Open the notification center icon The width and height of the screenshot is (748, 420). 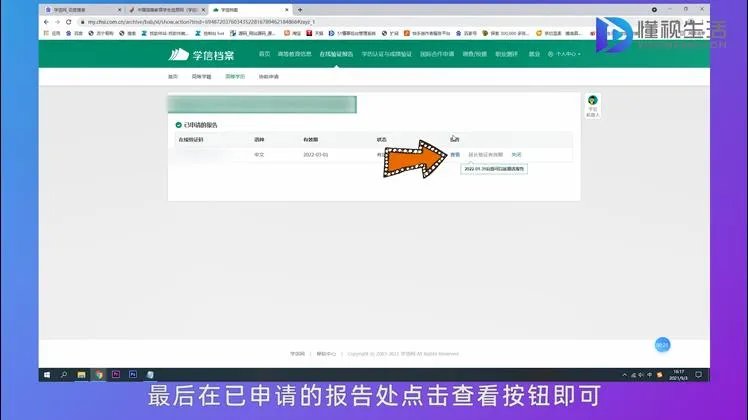click(x=698, y=375)
